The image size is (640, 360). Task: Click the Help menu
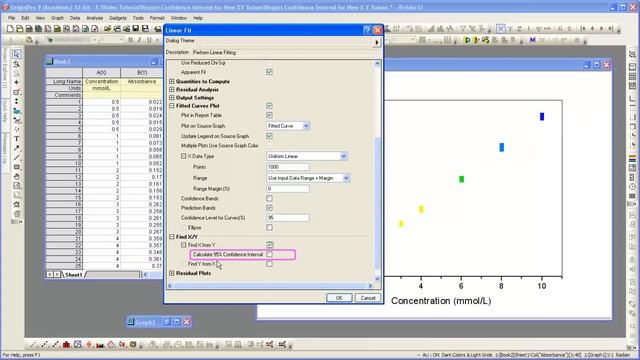[x=198, y=18]
